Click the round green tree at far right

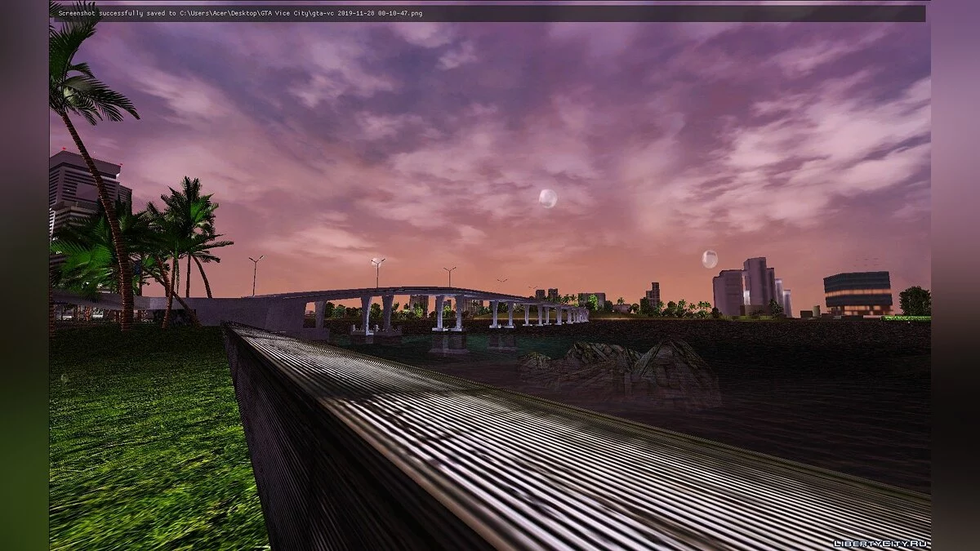point(915,301)
